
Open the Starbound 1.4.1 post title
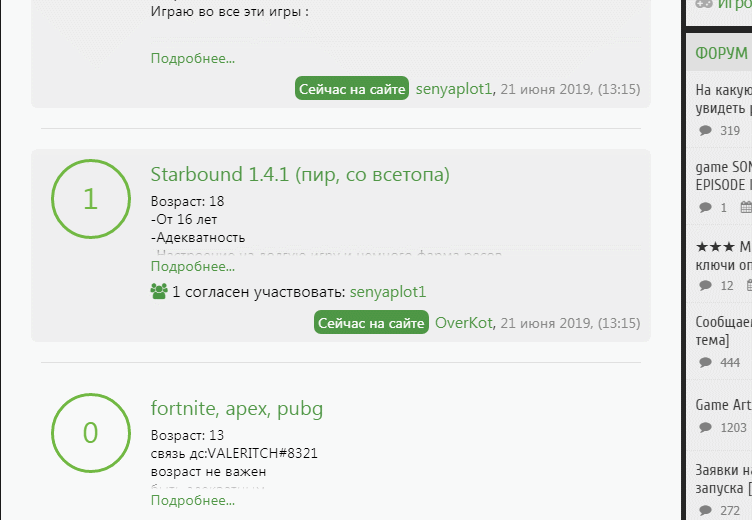coord(300,175)
